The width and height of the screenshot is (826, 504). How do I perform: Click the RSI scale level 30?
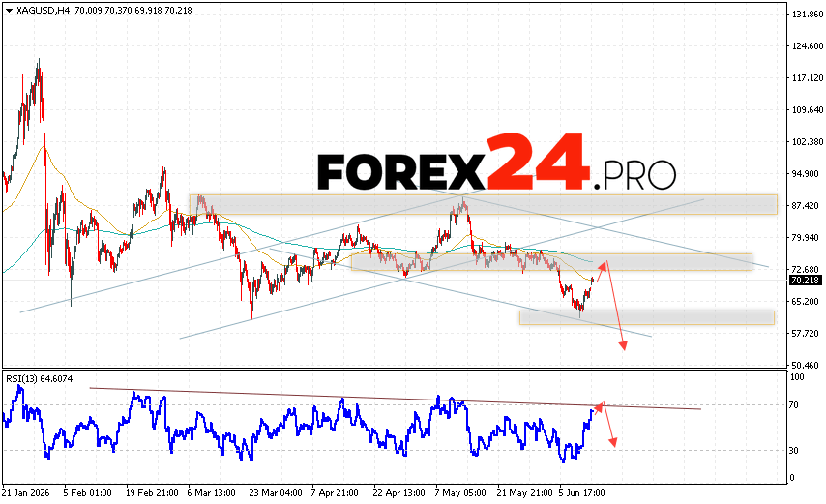point(795,450)
